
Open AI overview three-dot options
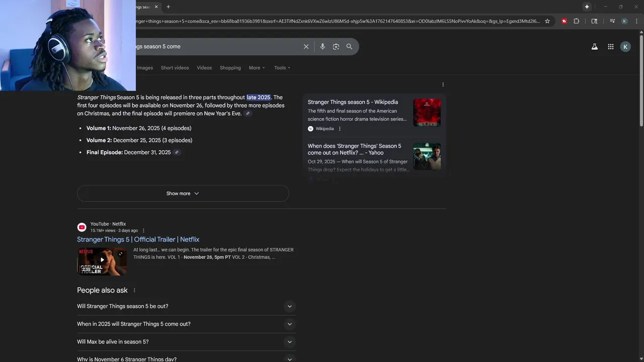click(x=443, y=84)
